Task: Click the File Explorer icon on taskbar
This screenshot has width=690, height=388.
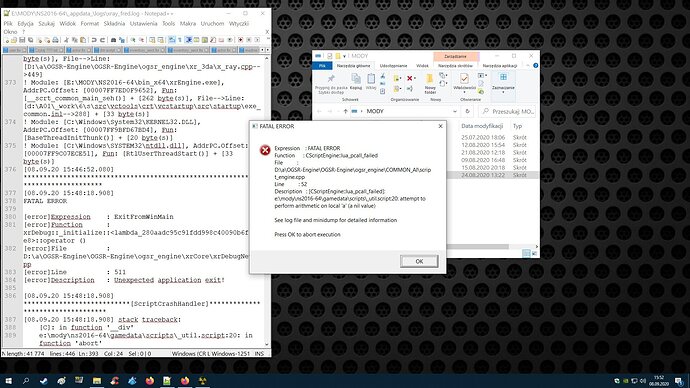Action: click(x=97, y=381)
